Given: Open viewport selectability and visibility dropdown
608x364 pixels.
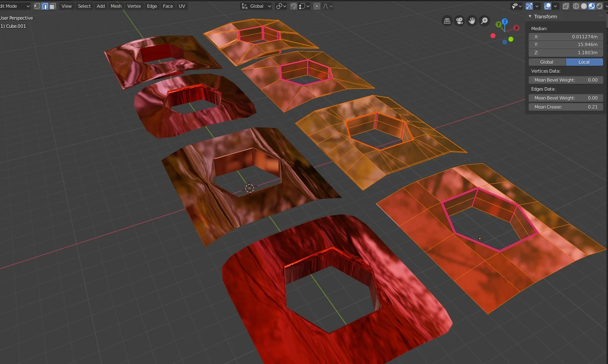Looking at the screenshot, I should pyautogui.click(x=517, y=6).
